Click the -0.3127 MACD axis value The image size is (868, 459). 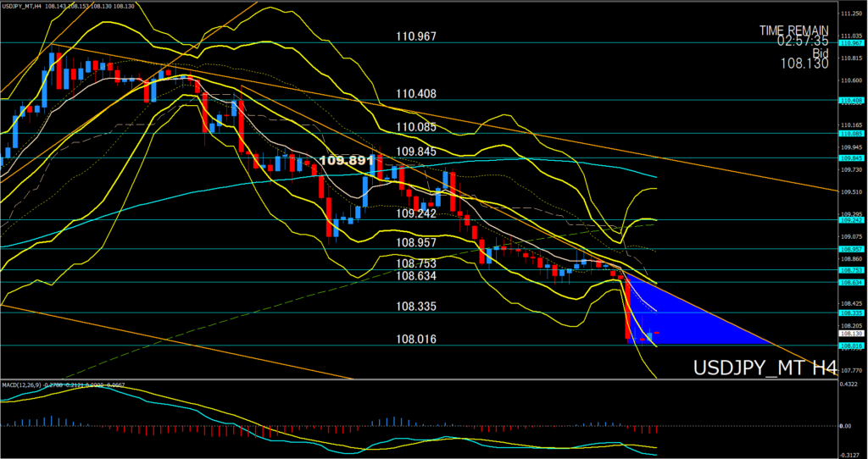click(849, 453)
